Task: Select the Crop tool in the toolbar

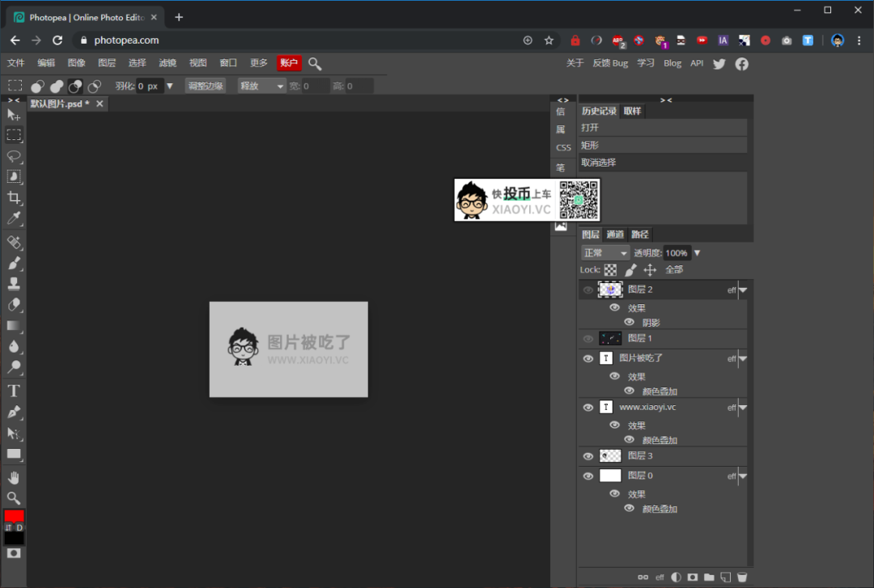Action: [x=13, y=198]
